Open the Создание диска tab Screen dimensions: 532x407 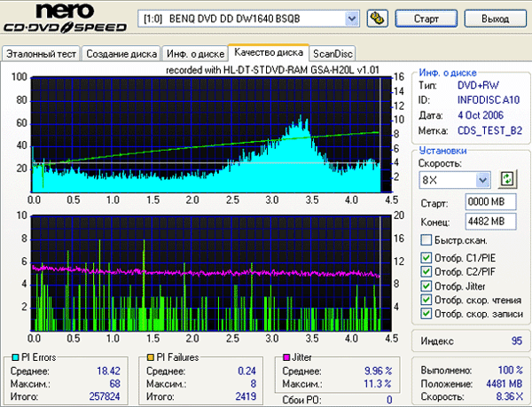pyautogui.click(x=121, y=54)
